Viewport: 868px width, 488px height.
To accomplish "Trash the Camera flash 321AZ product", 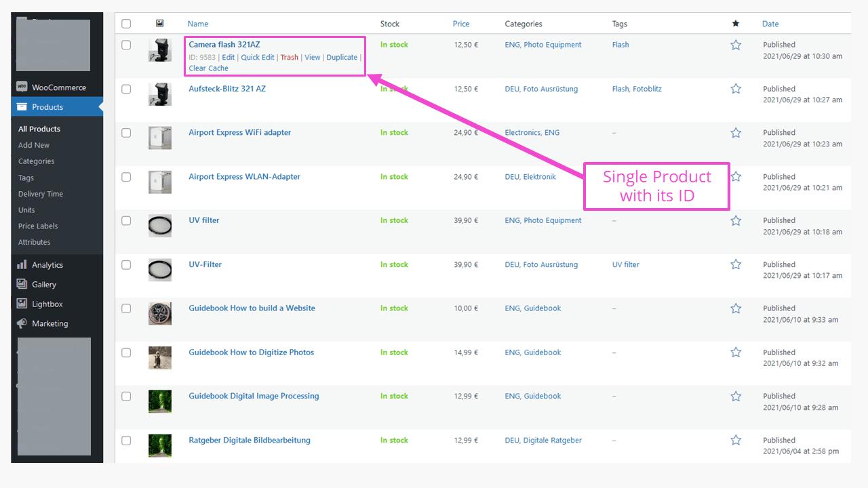I will pos(290,57).
